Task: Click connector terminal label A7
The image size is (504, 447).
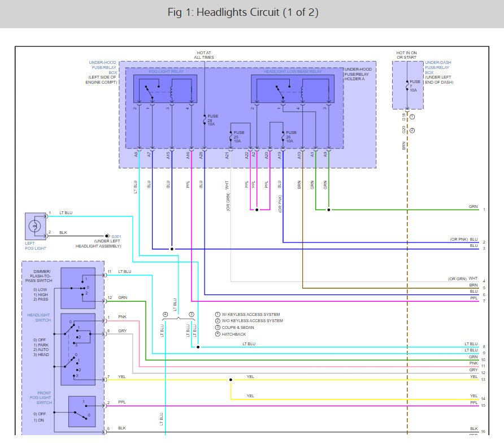Action: [149, 154]
